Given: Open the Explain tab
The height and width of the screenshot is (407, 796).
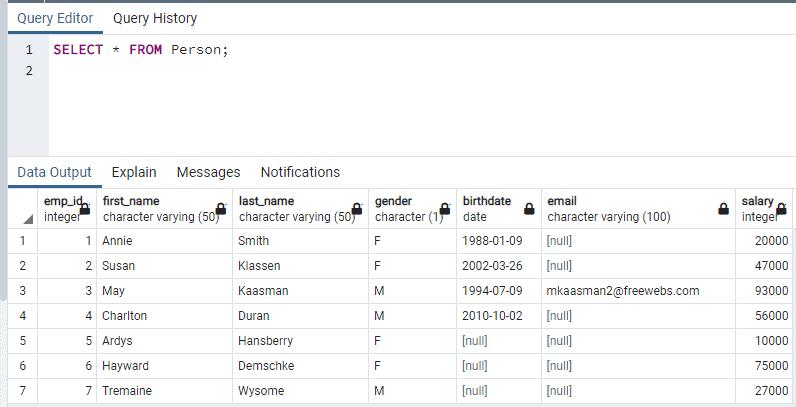Looking at the screenshot, I should point(134,172).
